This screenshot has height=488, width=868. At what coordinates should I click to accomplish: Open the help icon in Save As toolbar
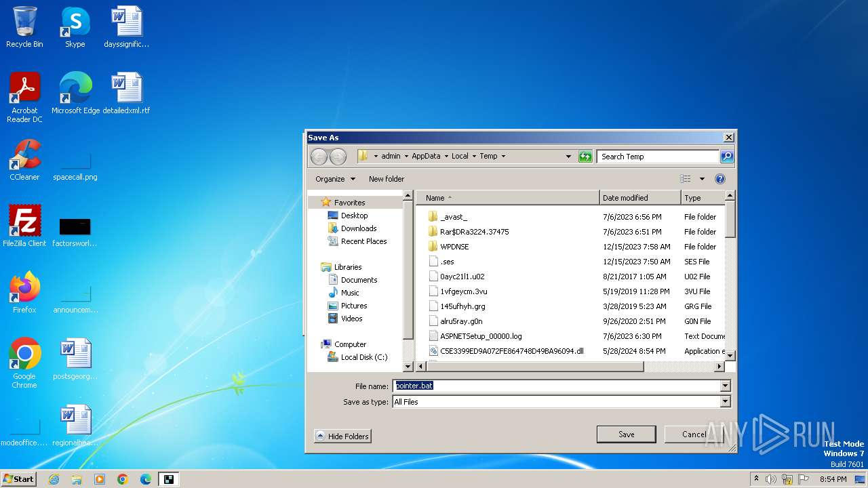[720, 179]
